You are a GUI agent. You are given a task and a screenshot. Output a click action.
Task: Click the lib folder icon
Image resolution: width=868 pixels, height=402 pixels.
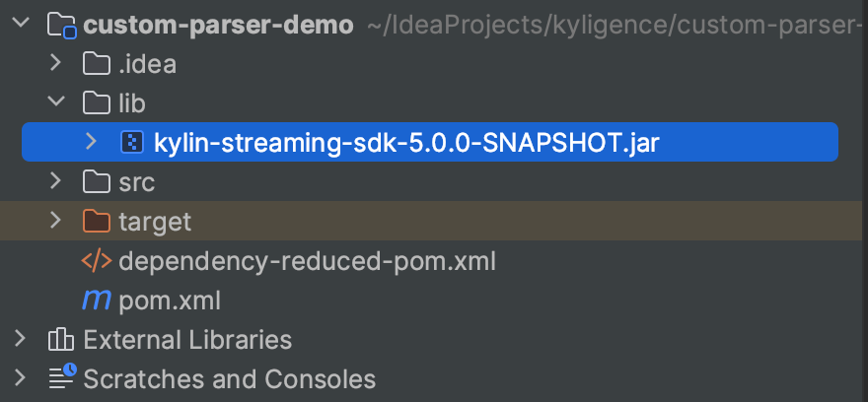pyautogui.click(x=96, y=102)
